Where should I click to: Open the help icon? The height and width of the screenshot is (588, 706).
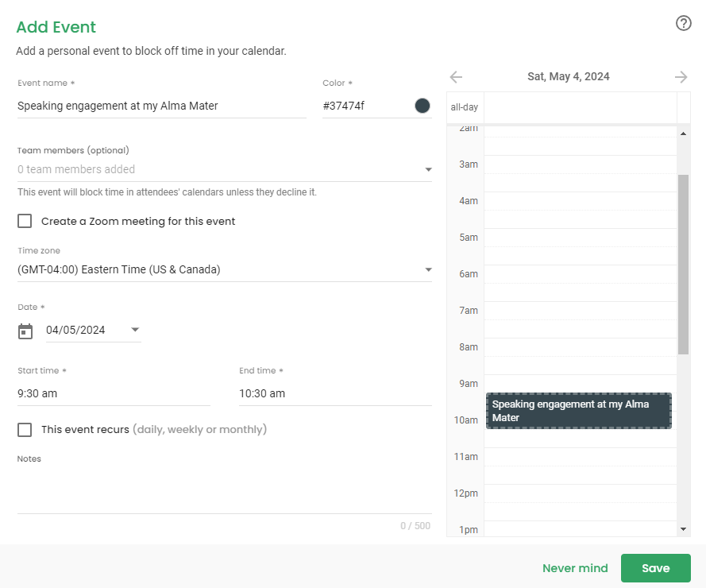[683, 23]
